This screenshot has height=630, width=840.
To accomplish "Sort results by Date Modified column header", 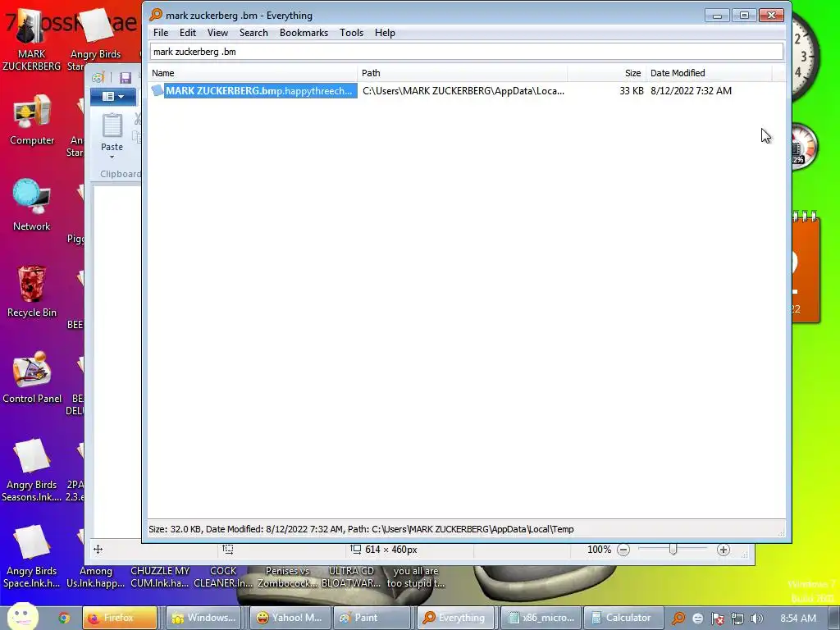I will point(709,73).
